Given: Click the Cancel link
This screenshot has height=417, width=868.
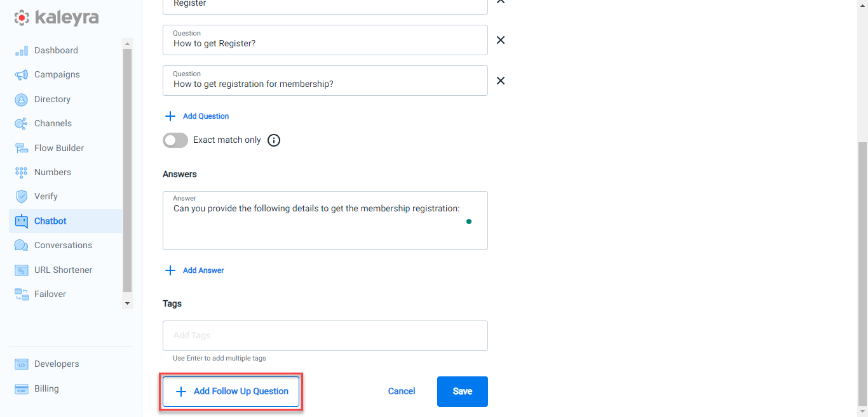Looking at the screenshot, I should pos(402,392).
